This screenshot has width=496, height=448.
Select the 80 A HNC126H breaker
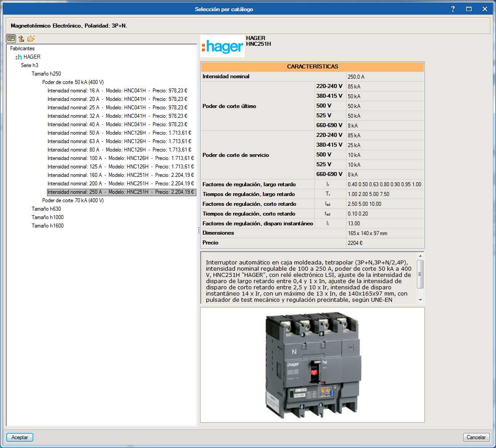point(120,150)
